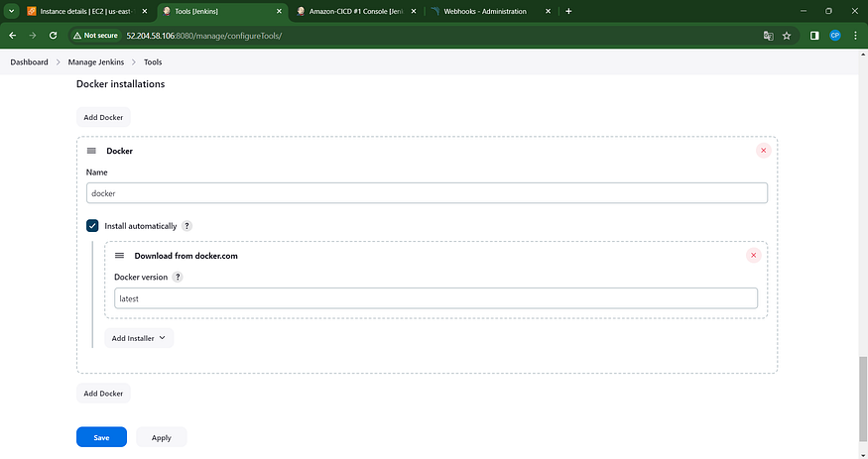Open help for Install automatically

pyautogui.click(x=187, y=226)
